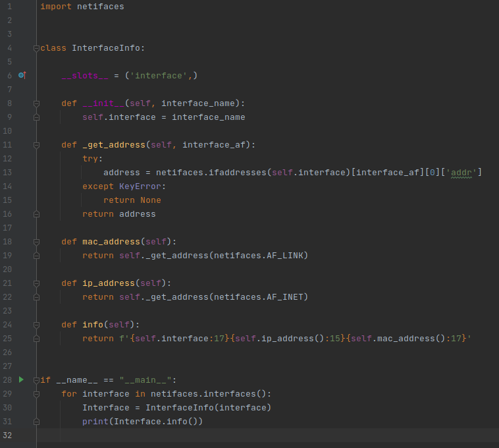Viewport: 499px width, 448px height.
Task: Collapse the info method fold at line 24
Action: tap(36, 325)
